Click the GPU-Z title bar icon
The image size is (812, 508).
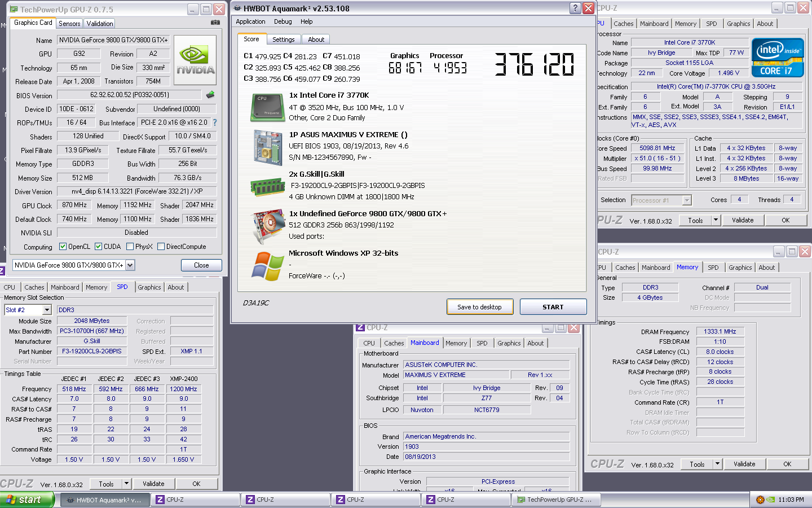(x=14, y=9)
